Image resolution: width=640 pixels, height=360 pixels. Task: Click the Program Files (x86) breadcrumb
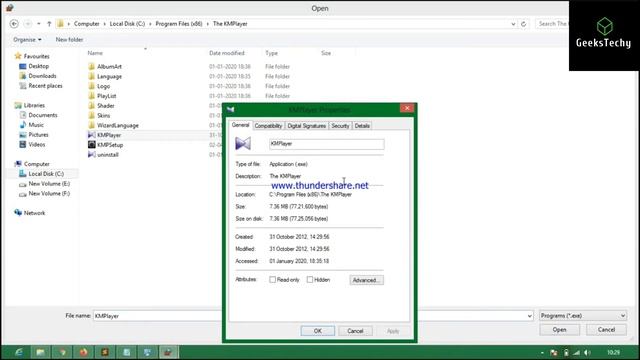point(179,24)
